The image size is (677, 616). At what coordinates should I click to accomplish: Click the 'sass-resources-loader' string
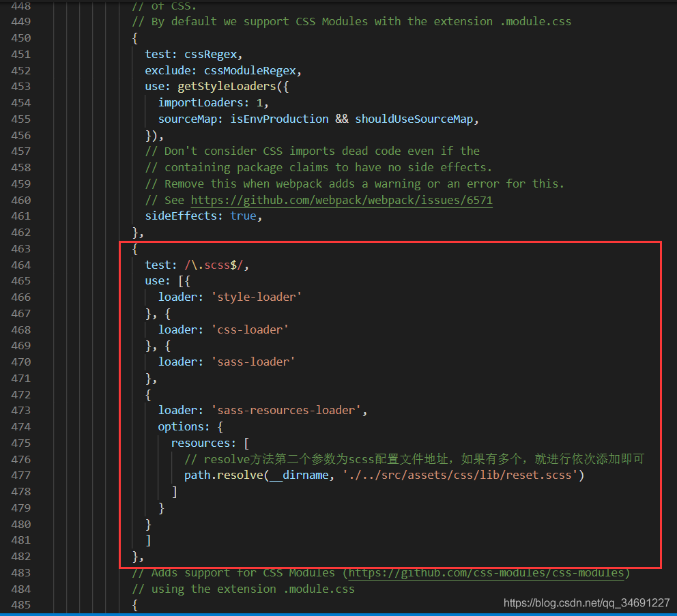[288, 410]
